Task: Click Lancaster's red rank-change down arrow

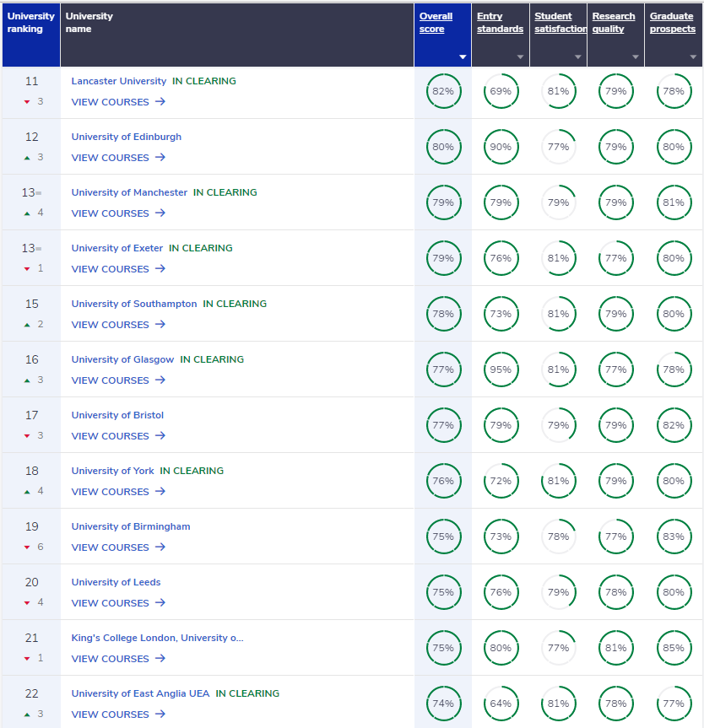Action: [27, 102]
